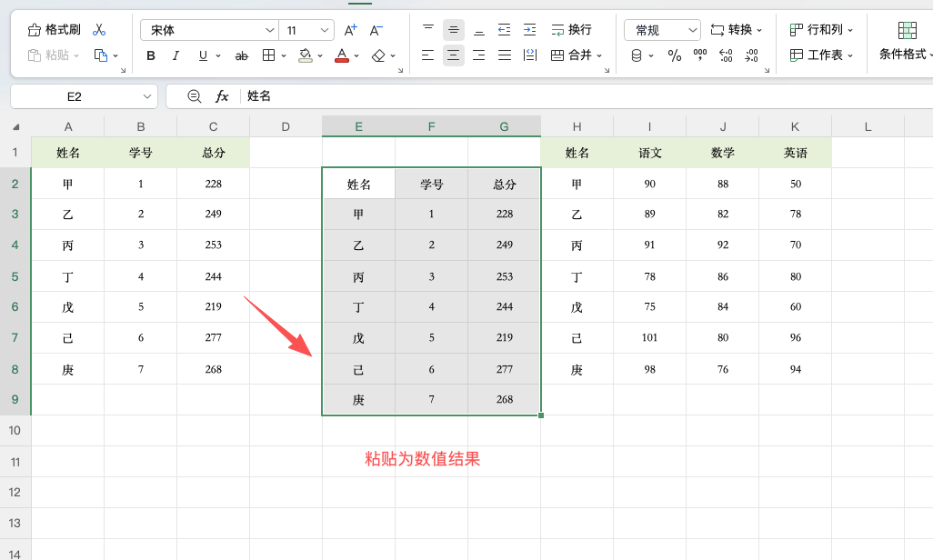The image size is (933, 560).
Task: Open the alignment group dialog launcher
Action: (607, 70)
